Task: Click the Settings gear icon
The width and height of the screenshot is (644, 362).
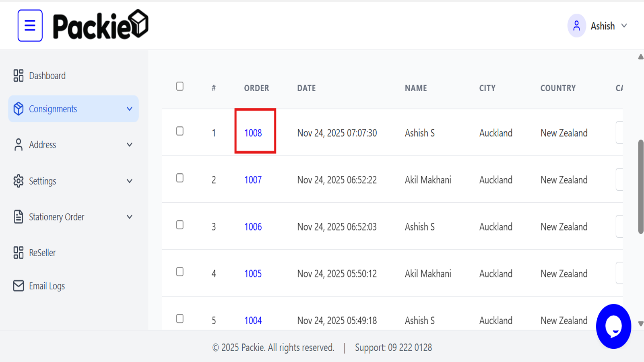Action: point(18,181)
